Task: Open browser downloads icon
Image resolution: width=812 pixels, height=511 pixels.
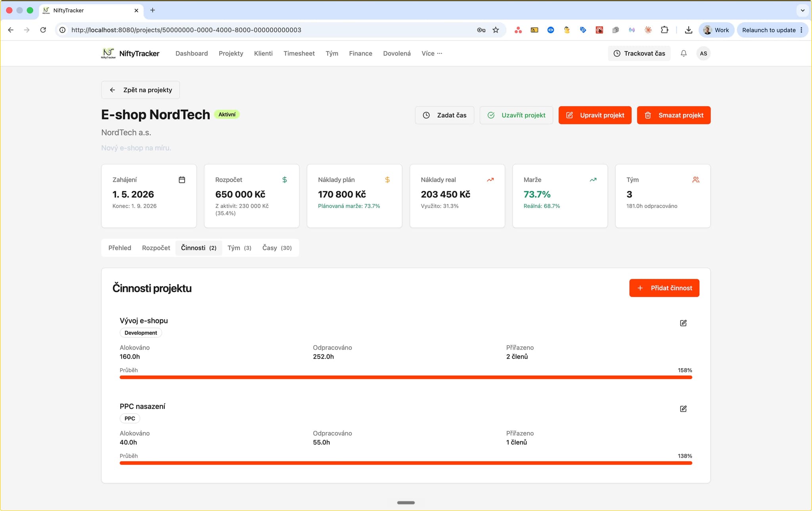Action: coord(689,30)
